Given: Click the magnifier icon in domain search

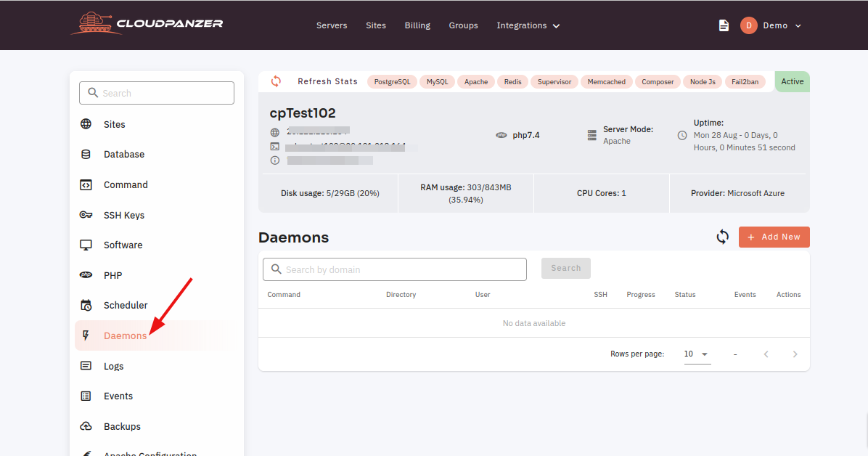Looking at the screenshot, I should 277,269.
